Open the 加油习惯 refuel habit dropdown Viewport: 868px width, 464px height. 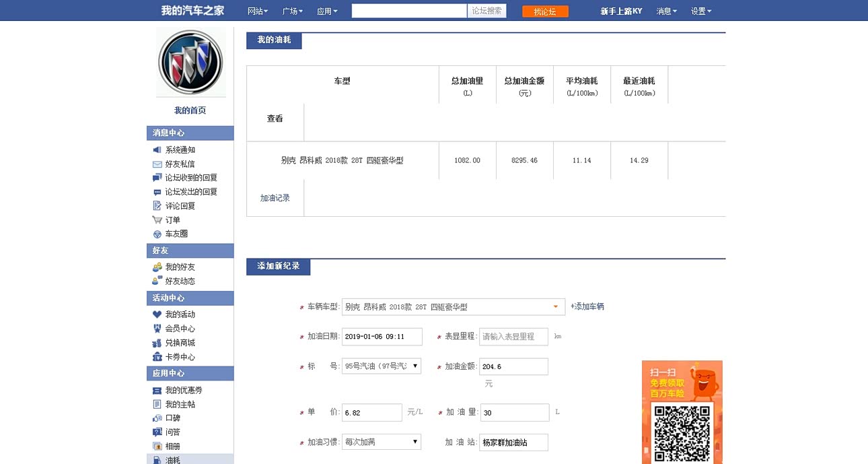click(x=382, y=442)
